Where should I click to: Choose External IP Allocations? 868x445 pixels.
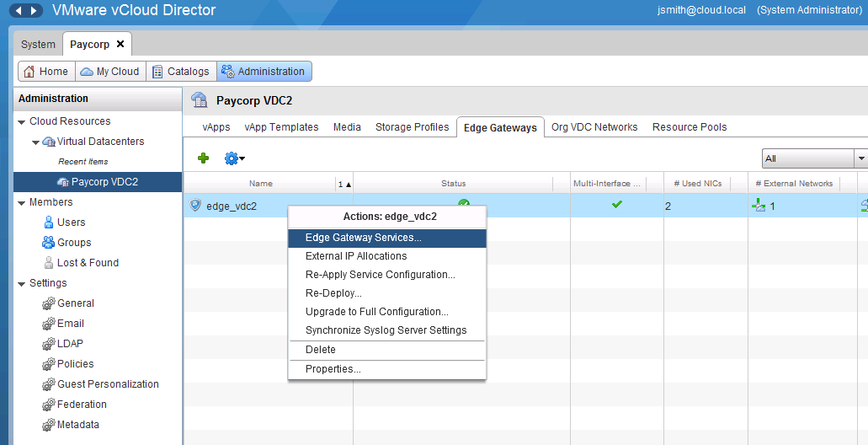tap(387, 256)
